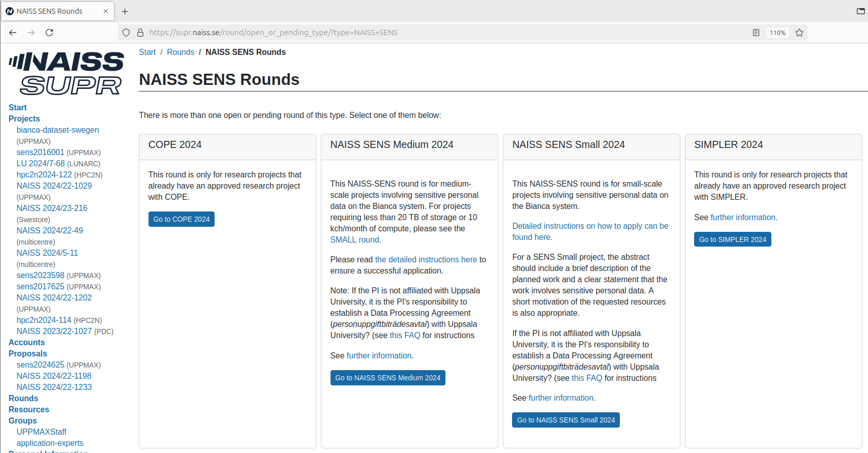Open proposal NAISS 2024/22-1198

point(54,376)
